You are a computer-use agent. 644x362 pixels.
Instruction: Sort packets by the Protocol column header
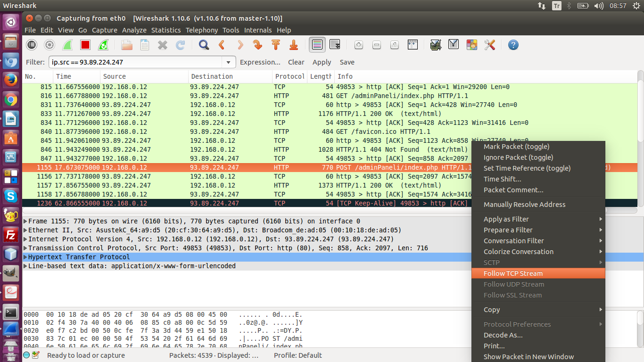point(290,76)
